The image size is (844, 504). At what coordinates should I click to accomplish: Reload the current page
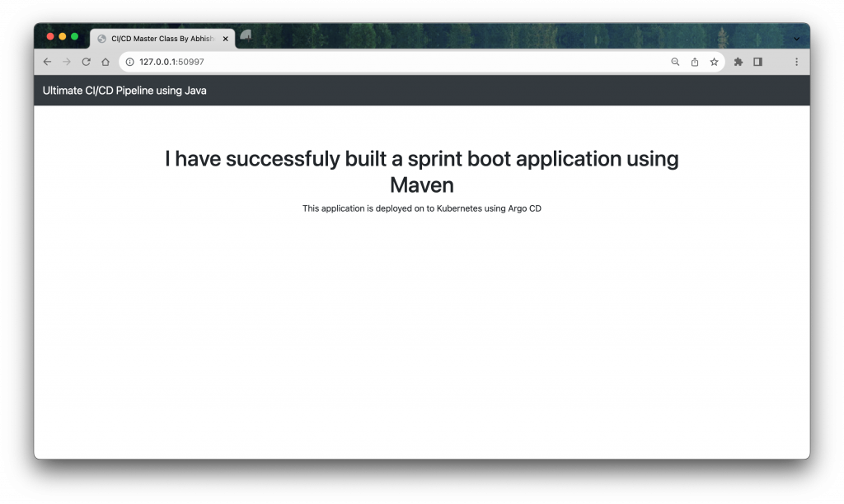point(86,62)
